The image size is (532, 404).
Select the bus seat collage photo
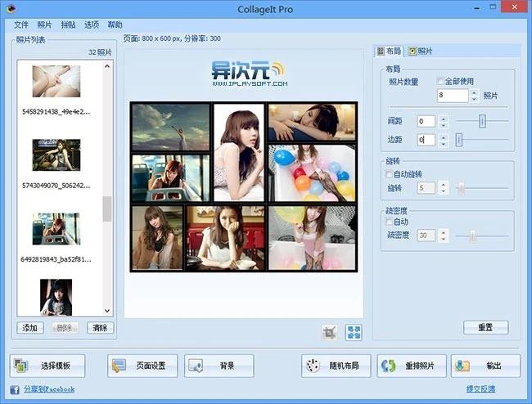(x=171, y=178)
